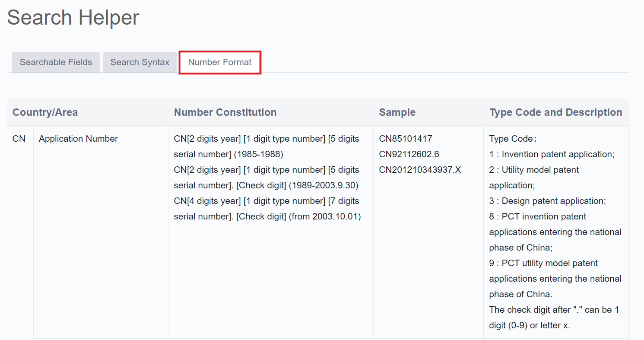
Task: Click the from 2003.10.01 format description
Action: (x=266, y=209)
